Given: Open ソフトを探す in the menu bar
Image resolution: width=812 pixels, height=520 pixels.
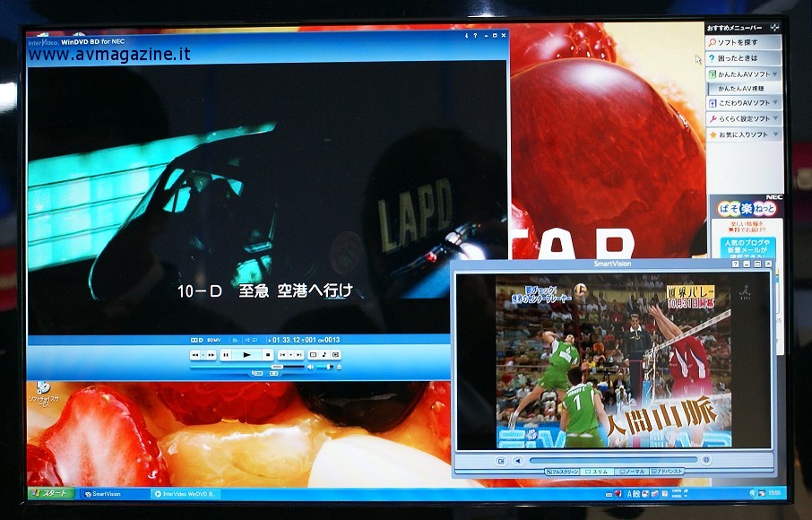Looking at the screenshot, I should (743, 42).
